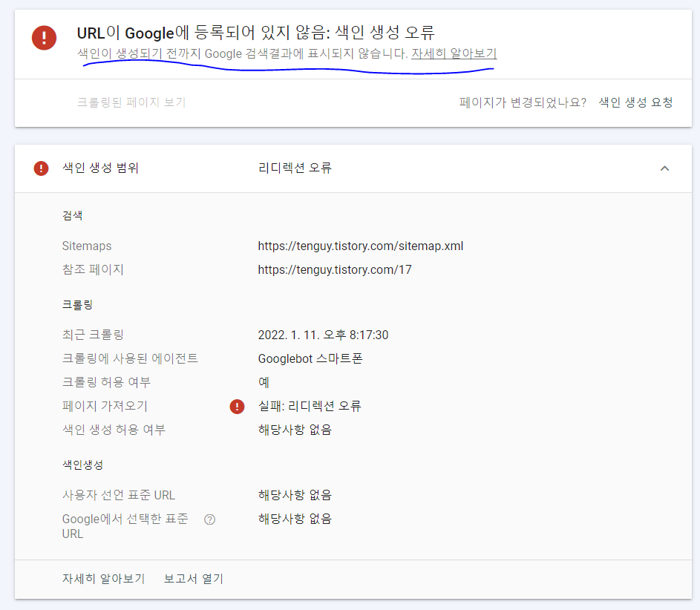
Task: Click 색인 생성 요청 button
Action: 635,102
